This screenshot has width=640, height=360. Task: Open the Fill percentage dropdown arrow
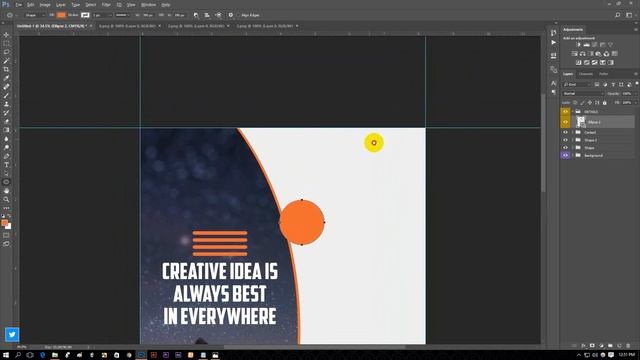pos(635,102)
